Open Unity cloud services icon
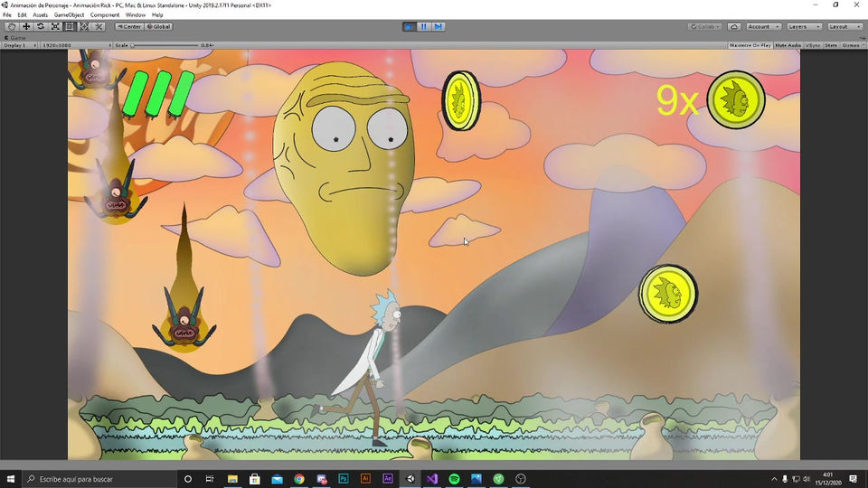This screenshot has width=868, height=488. coord(734,26)
